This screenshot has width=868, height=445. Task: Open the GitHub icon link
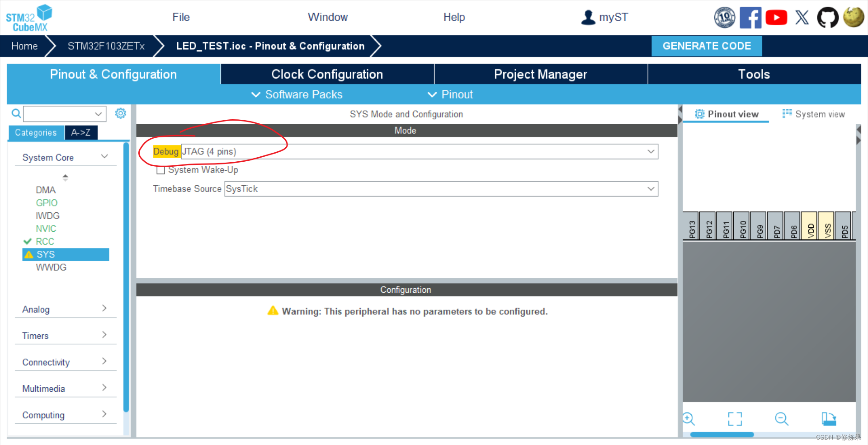828,18
